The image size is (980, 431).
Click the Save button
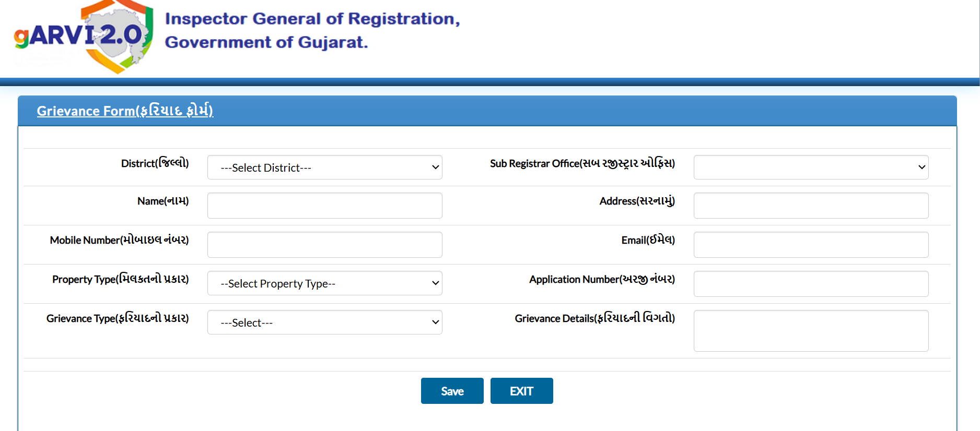pos(452,391)
